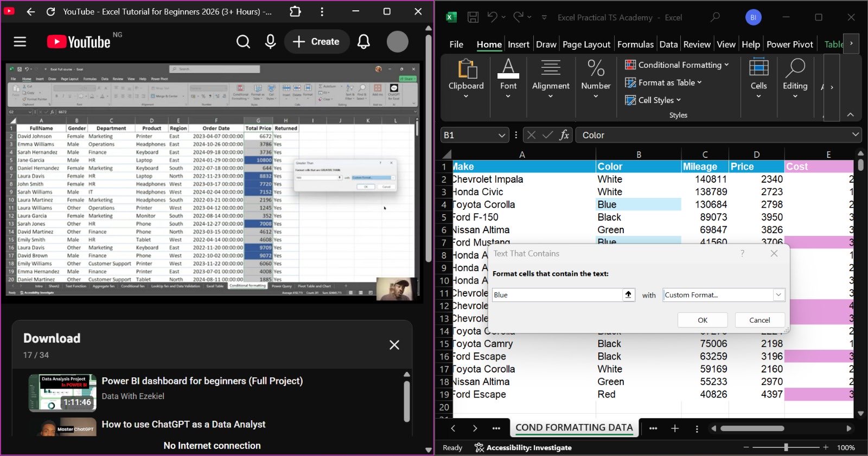Click the YouTube search magnifier icon
The width and height of the screenshot is (868, 456).
point(243,42)
